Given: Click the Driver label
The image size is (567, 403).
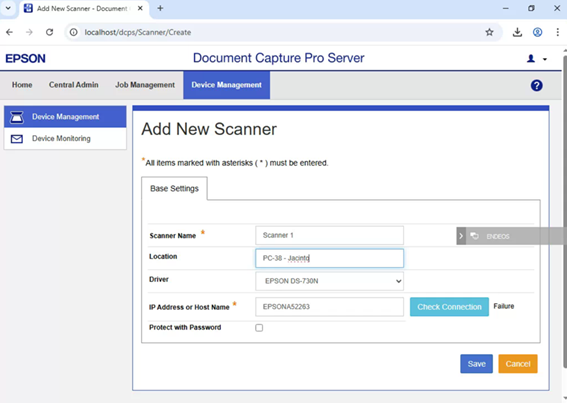Looking at the screenshot, I should (159, 279).
